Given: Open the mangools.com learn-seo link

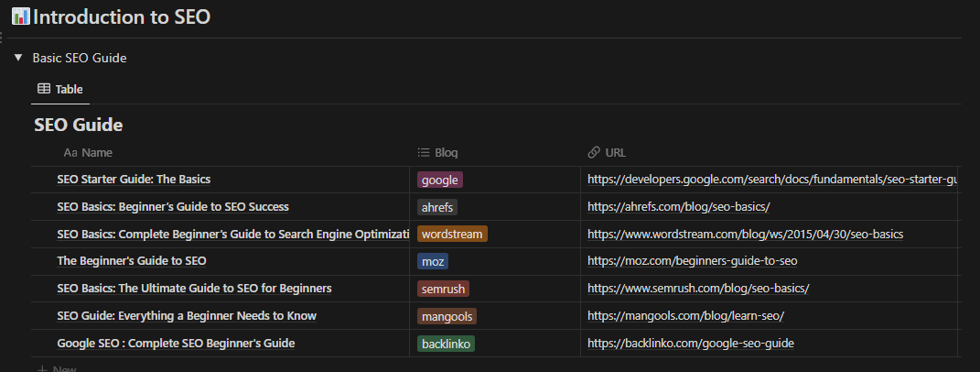Looking at the screenshot, I should pos(685,316).
